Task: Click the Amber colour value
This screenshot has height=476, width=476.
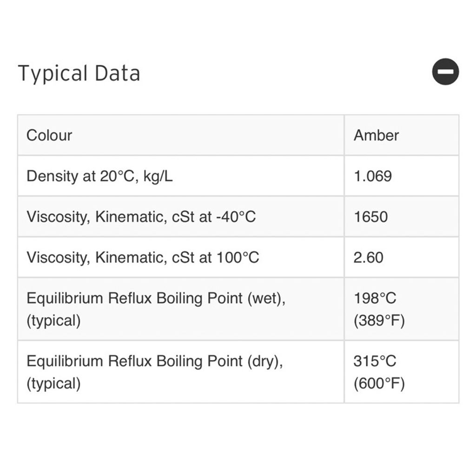Action: 376,135
